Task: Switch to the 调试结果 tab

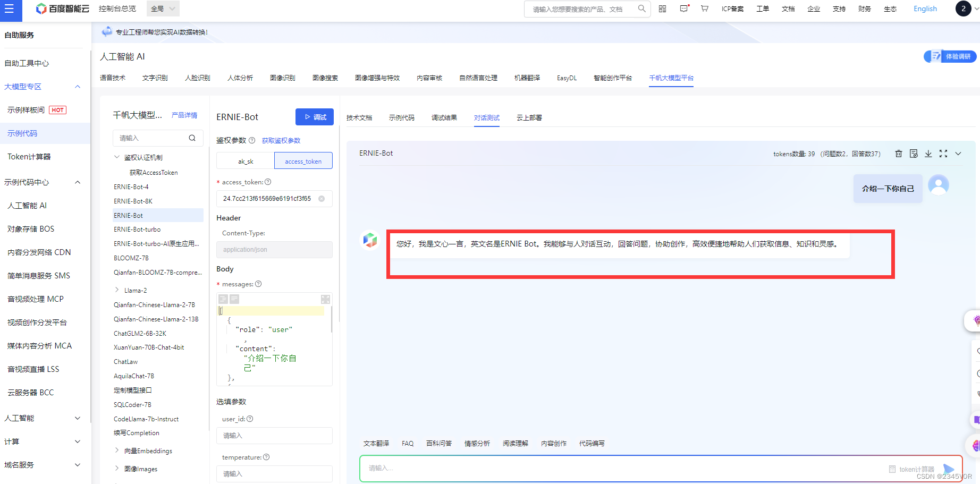Action: pos(444,118)
